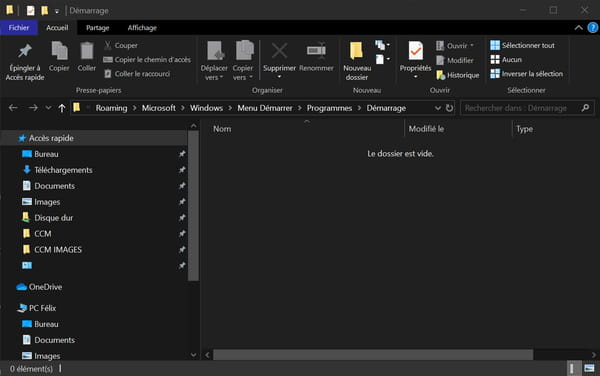Click Coller le raccourci
Screen dimensions: 600x376
point(137,74)
